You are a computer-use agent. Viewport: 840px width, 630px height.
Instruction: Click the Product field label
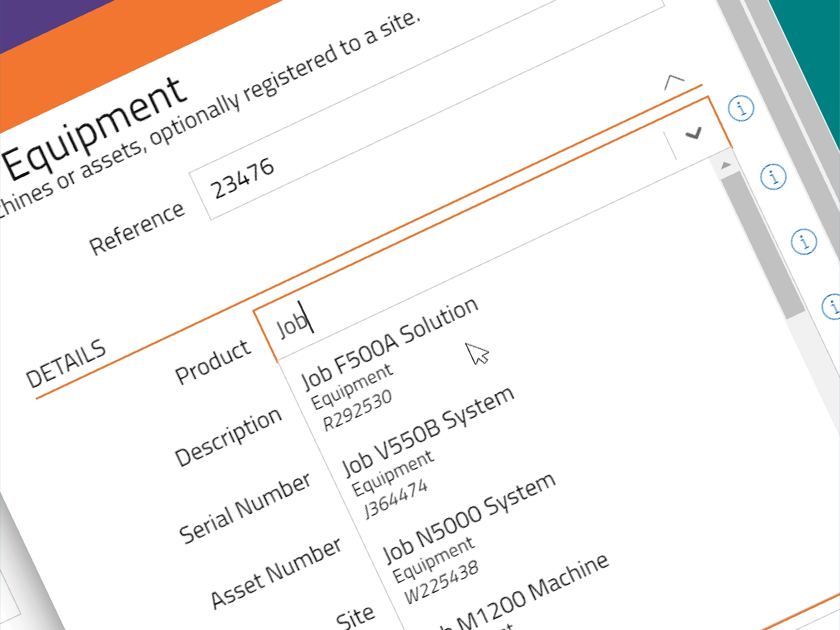tap(213, 362)
